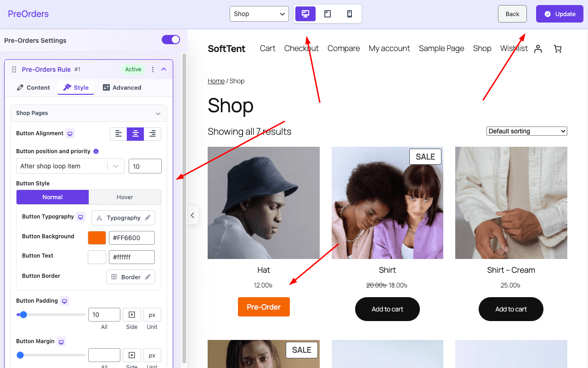
Task: Switch to tablet preview icon
Action: (328, 14)
